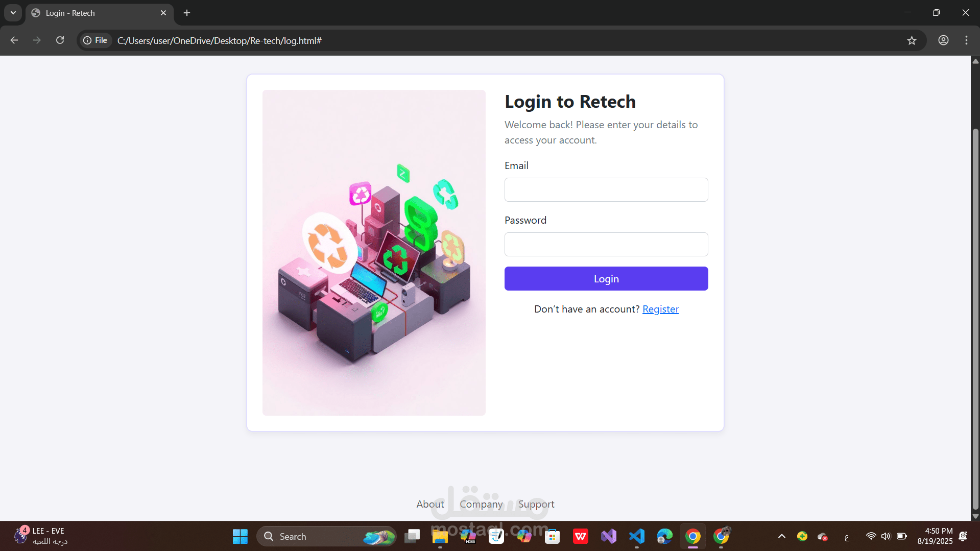Image resolution: width=980 pixels, height=551 pixels.
Task: Go forward using the browser arrow
Action: tap(37, 40)
